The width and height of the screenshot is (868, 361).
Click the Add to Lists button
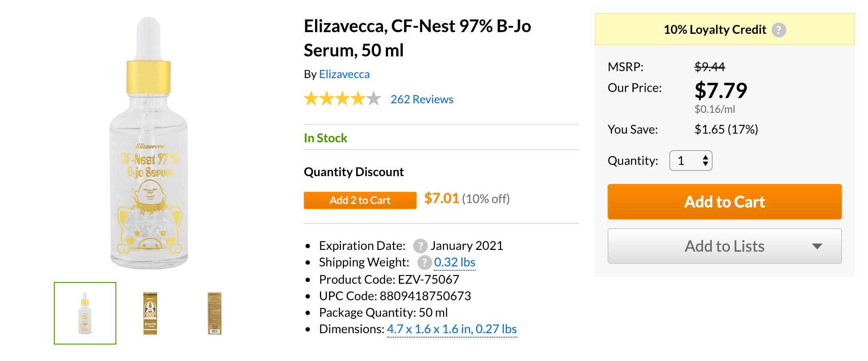point(725,246)
